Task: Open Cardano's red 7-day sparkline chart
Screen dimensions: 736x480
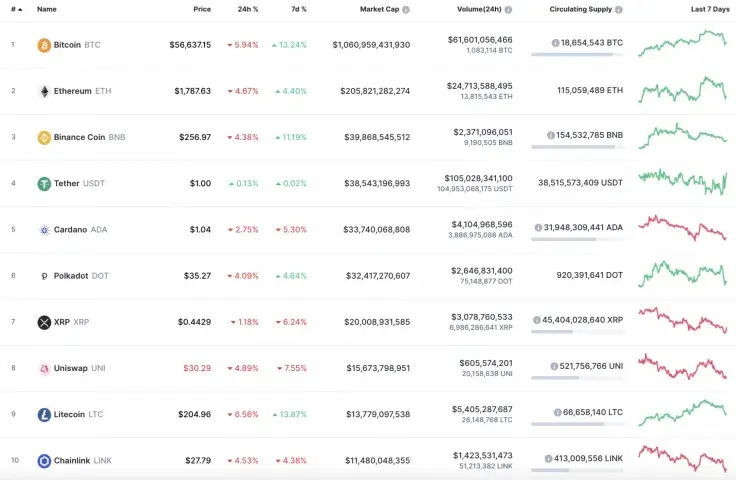Action: (682, 227)
